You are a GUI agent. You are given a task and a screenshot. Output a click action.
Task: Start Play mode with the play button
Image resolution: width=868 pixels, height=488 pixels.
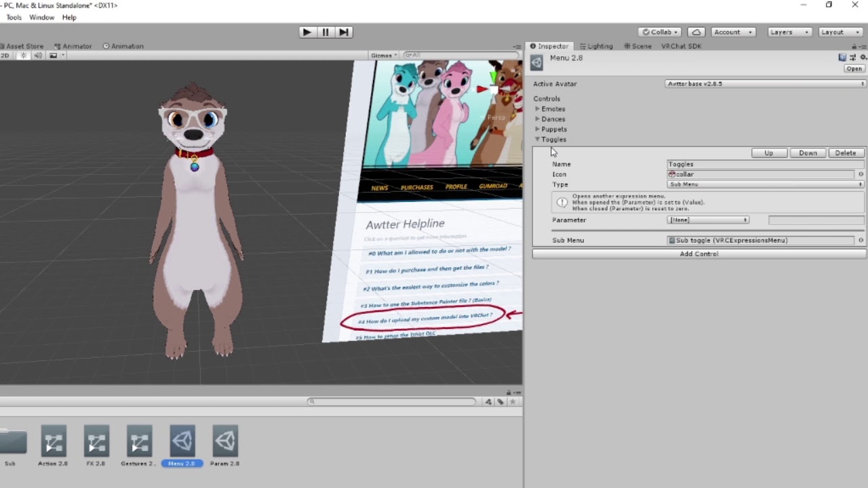pos(307,32)
